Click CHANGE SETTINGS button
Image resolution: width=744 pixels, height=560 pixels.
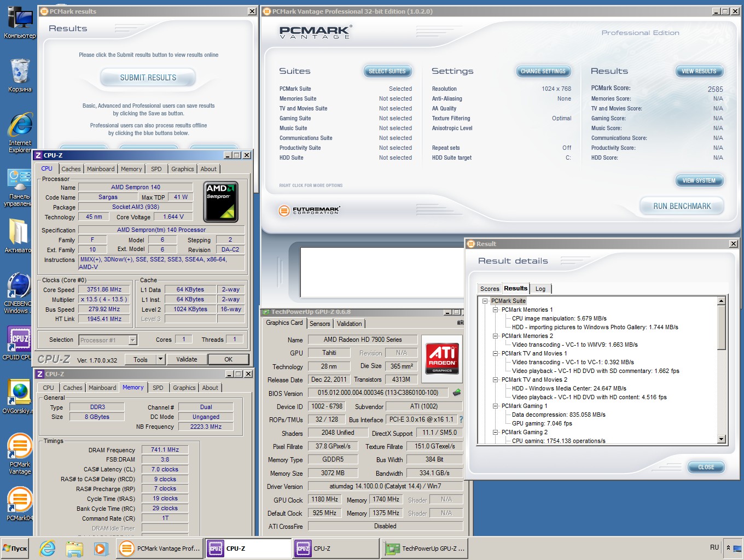click(x=543, y=71)
